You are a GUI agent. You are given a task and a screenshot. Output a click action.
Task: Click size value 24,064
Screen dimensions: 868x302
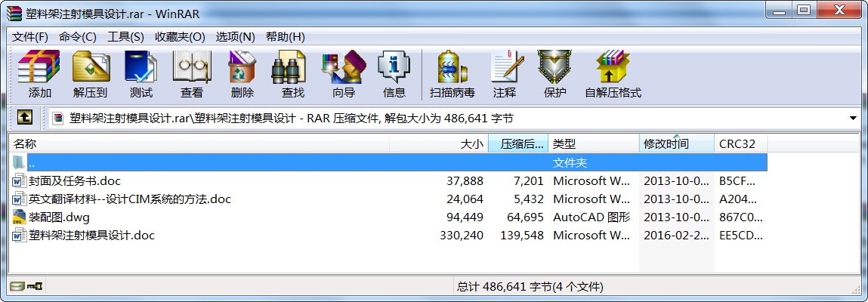click(465, 199)
